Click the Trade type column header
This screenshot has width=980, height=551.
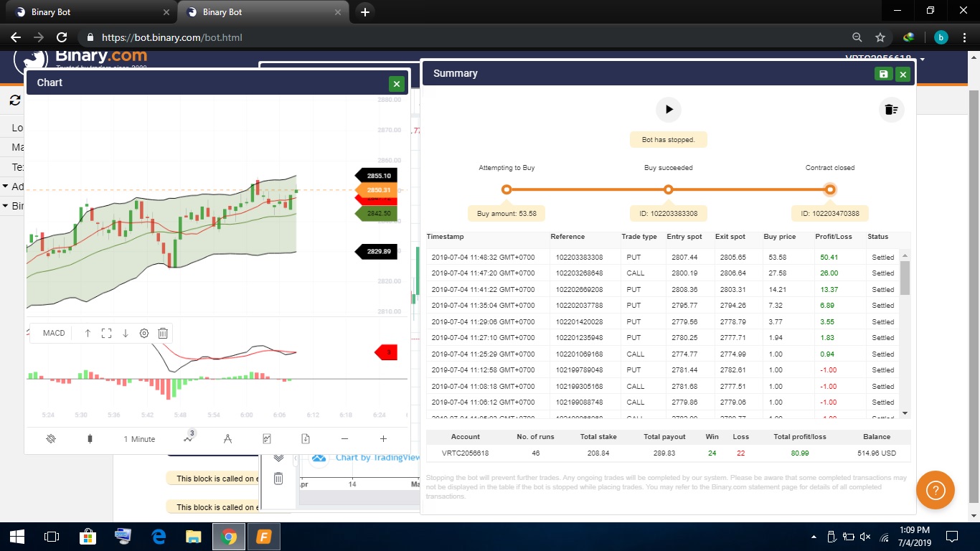(x=639, y=237)
